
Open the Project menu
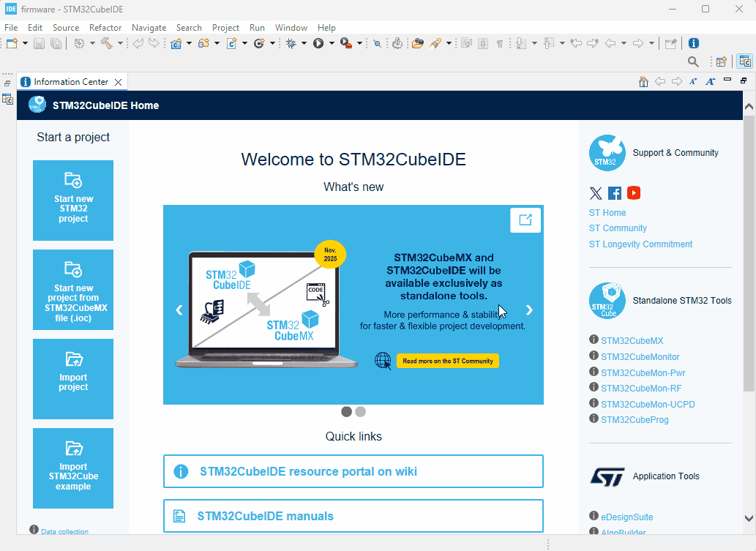(x=225, y=27)
